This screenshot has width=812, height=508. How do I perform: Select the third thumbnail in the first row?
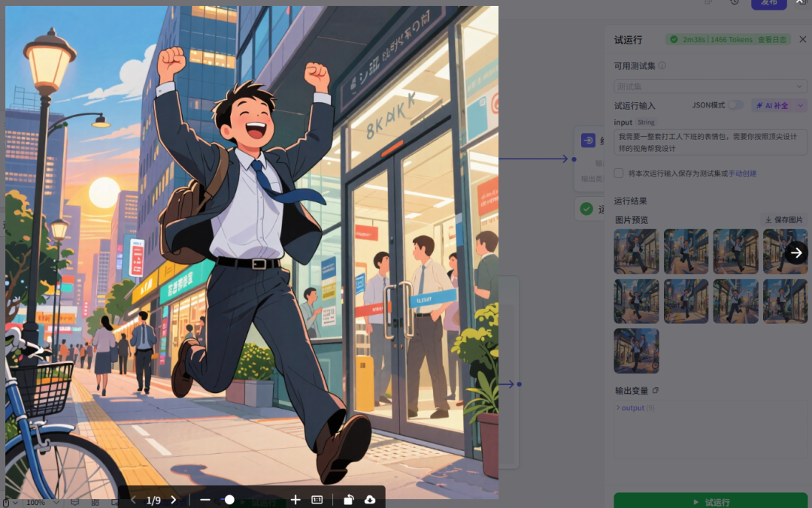pyautogui.click(x=735, y=252)
